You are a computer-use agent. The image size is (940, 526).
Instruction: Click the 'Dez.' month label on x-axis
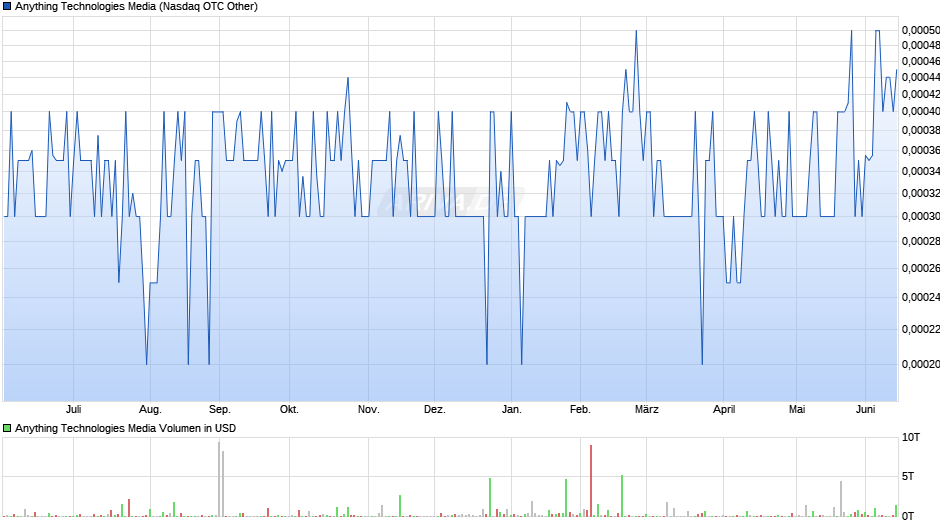(x=435, y=409)
